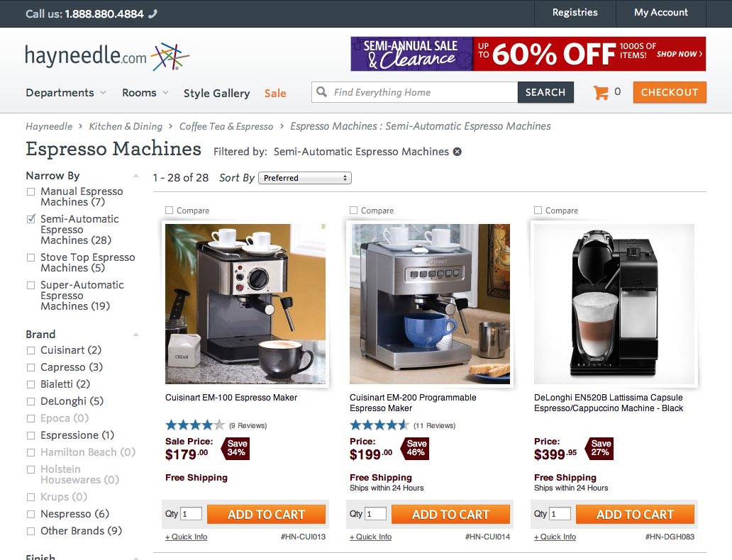
Task: Click the magnifying glass search icon
Action: 321,92
